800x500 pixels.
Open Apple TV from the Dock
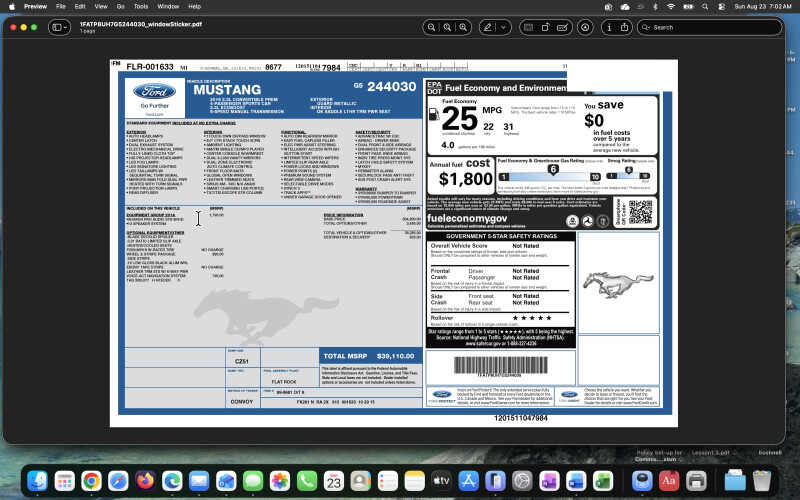(441, 481)
